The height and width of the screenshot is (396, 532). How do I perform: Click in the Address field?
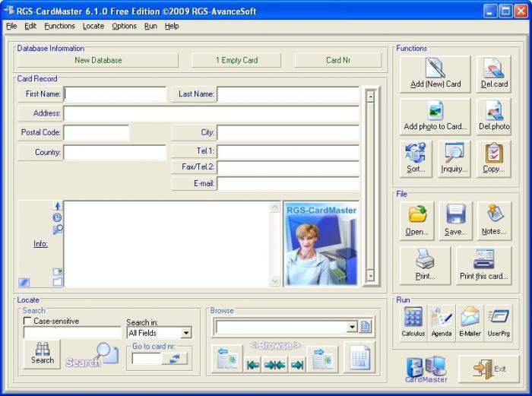211,113
